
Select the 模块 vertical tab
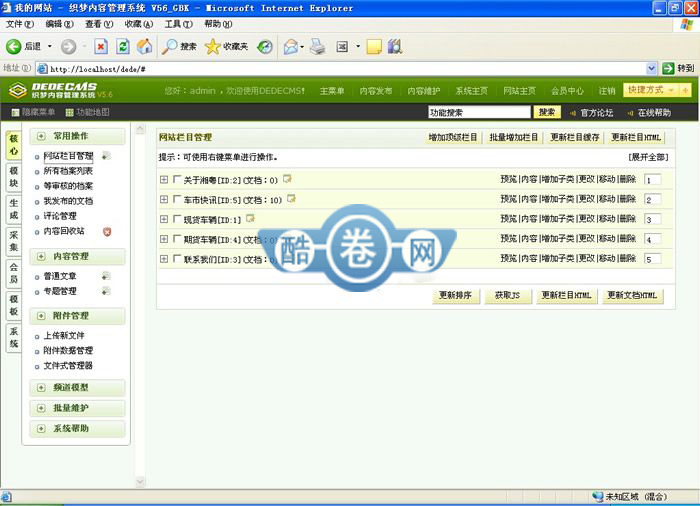[x=14, y=177]
